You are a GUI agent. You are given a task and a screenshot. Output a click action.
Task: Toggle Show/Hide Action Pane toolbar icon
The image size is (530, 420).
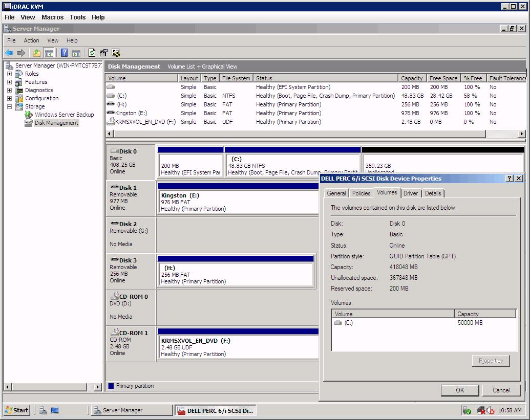click(76, 53)
